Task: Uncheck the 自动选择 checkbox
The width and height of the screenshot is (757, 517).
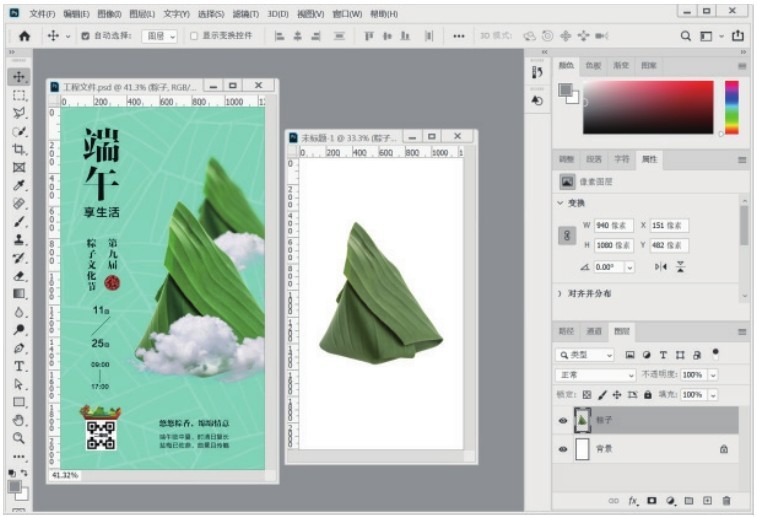Action: pos(85,35)
